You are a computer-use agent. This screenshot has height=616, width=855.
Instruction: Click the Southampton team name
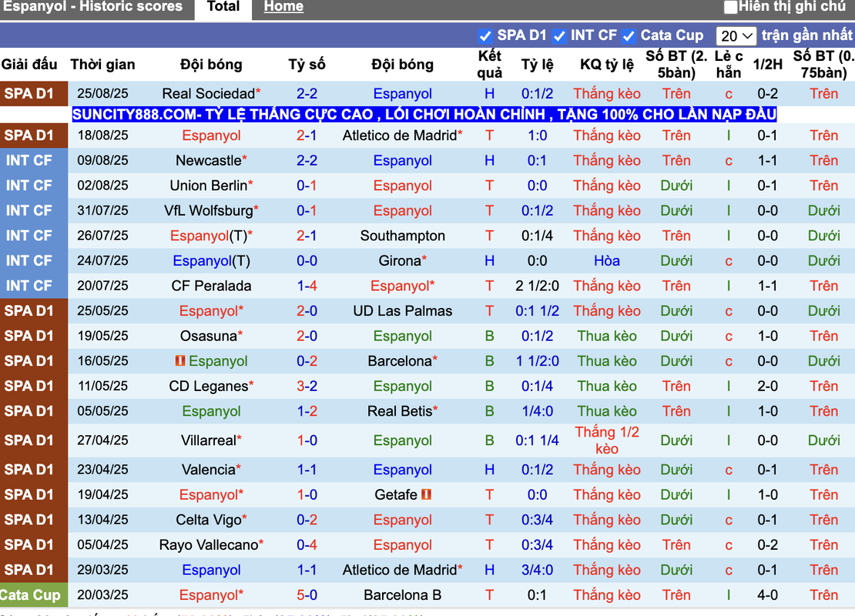[402, 236]
